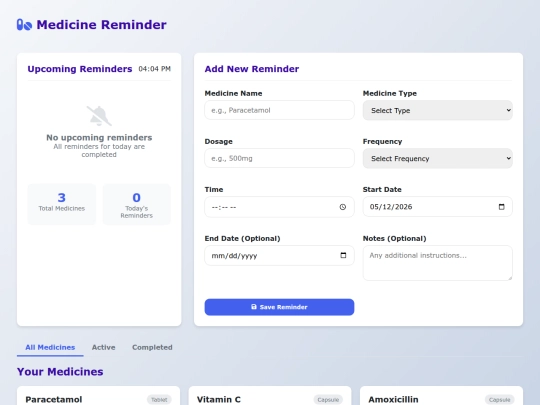This screenshot has width=540, height=405.
Task: Click the Start Date field showing 05/12/2026
Action: (x=437, y=207)
